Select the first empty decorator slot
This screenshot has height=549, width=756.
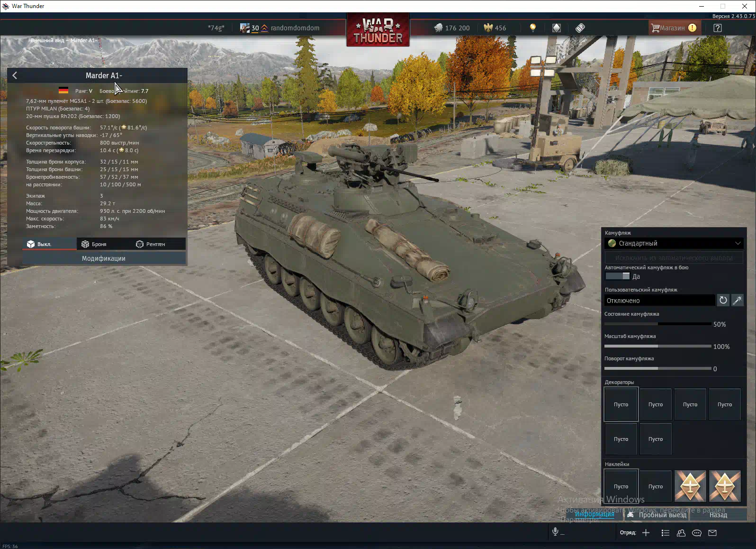click(x=621, y=404)
